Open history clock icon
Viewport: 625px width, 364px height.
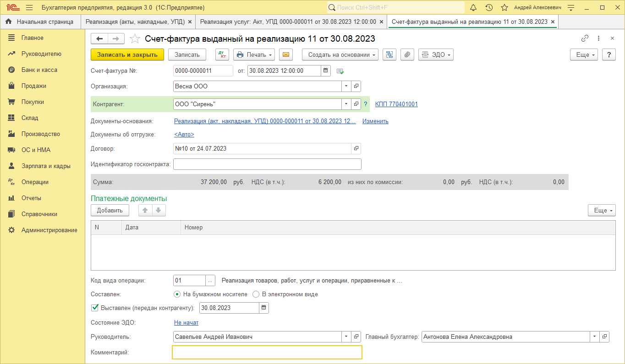[489, 8]
